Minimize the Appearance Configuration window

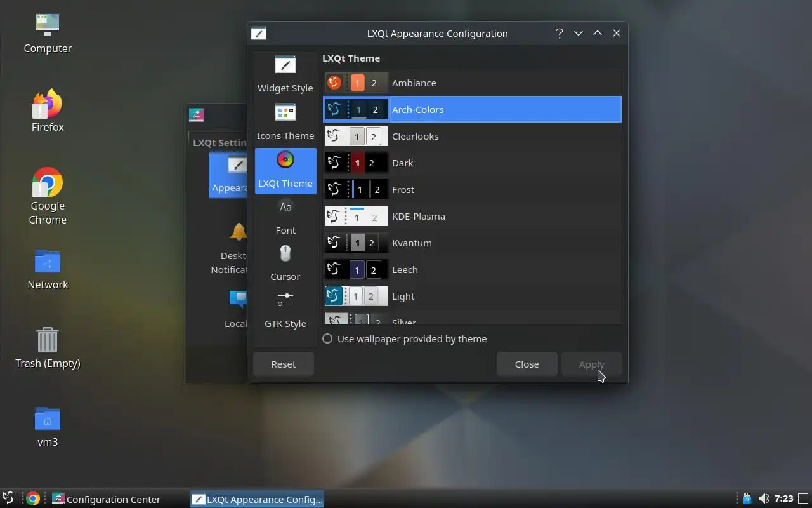click(578, 33)
